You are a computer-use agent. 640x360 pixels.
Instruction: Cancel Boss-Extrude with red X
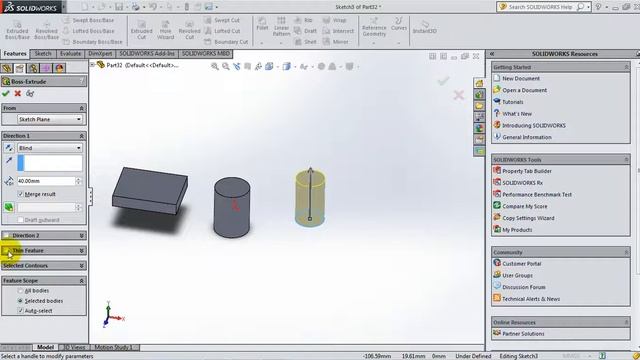pos(18,93)
